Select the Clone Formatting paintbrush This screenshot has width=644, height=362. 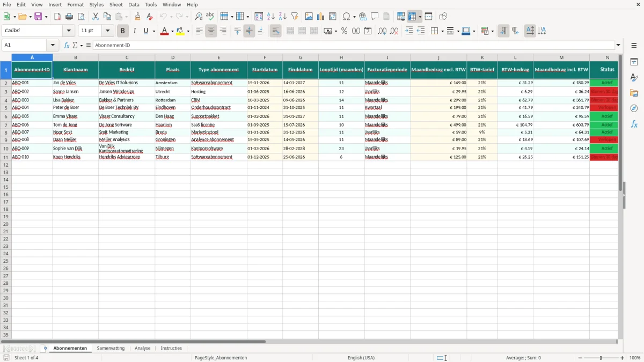click(x=138, y=17)
